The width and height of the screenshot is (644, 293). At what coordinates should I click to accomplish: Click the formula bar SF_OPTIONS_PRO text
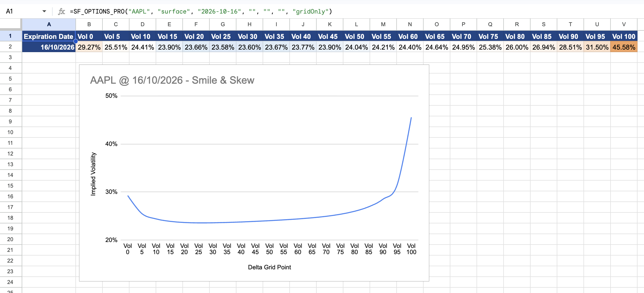tap(201, 11)
